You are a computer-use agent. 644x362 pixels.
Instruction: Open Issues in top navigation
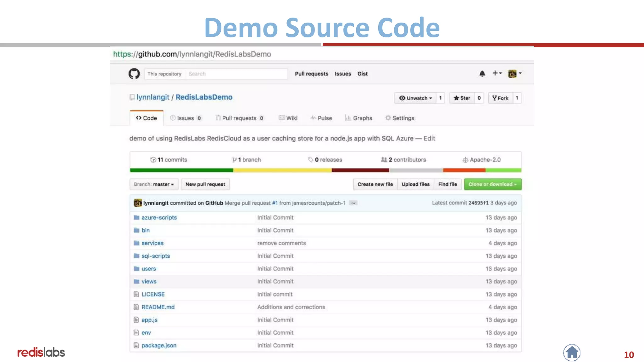[343, 74]
